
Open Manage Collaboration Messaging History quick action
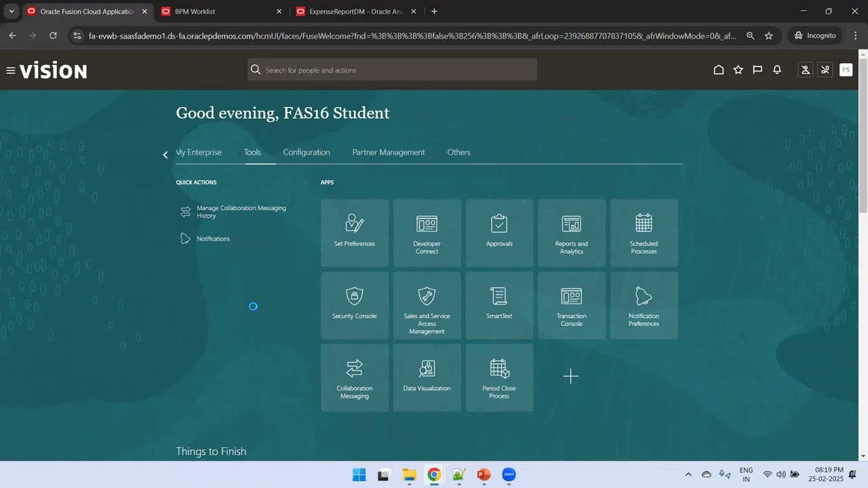click(x=235, y=212)
